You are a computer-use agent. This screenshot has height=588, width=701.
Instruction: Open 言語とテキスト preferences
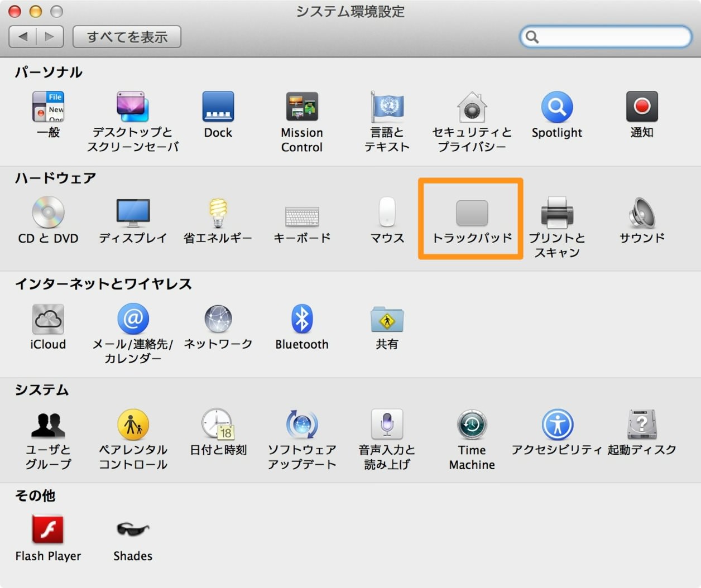click(x=387, y=107)
